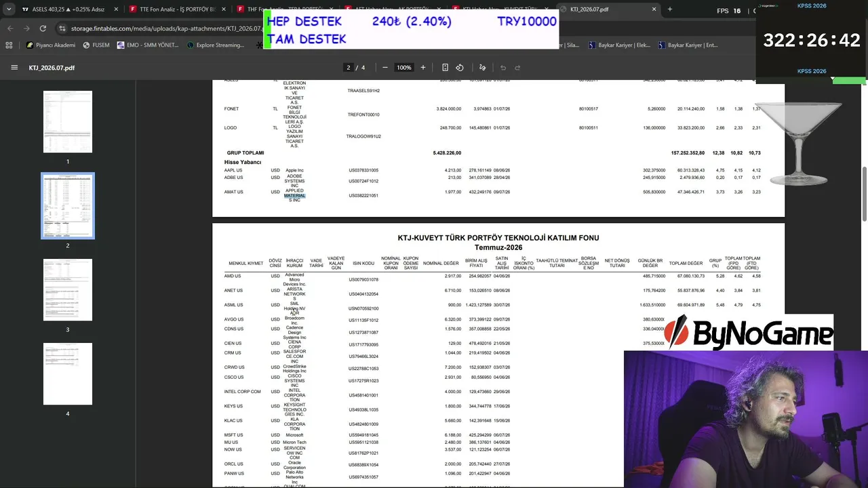Image resolution: width=868 pixels, height=488 pixels.
Task: Click the NOMİNAL DEĞER column header
Action: coord(441,264)
